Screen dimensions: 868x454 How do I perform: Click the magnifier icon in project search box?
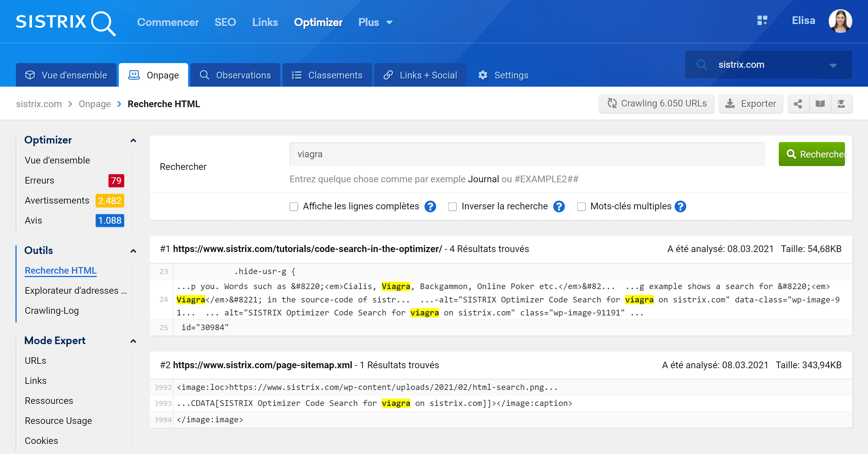pyautogui.click(x=701, y=65)
